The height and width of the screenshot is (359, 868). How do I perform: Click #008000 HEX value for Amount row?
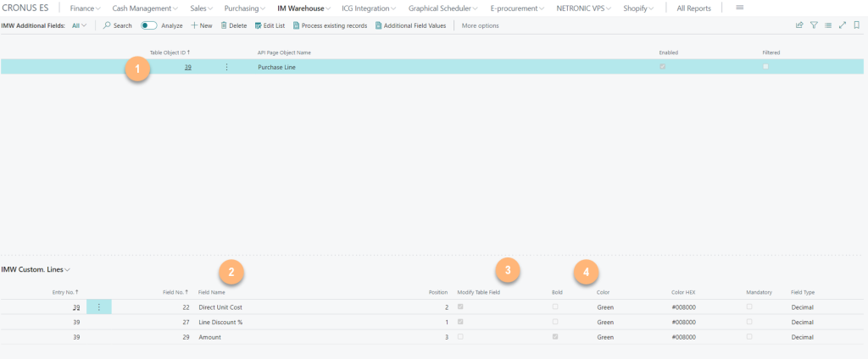pos(684,337)
